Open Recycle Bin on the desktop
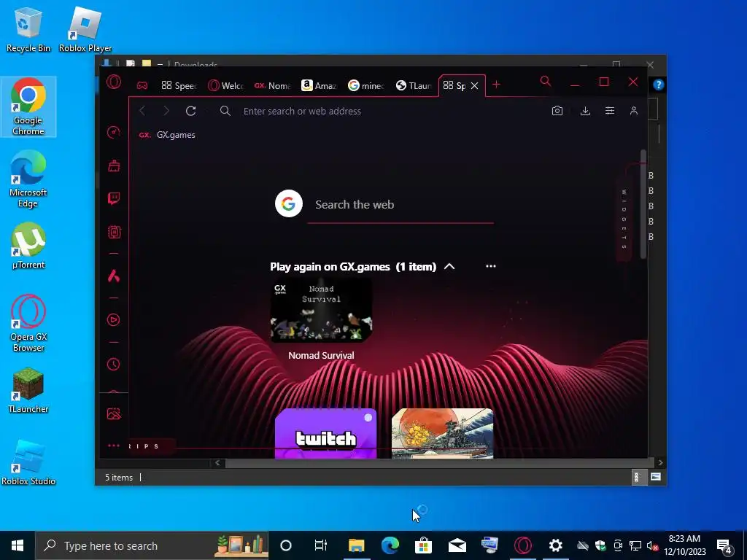Screen dimensions: 747x560 coord(28,29)
